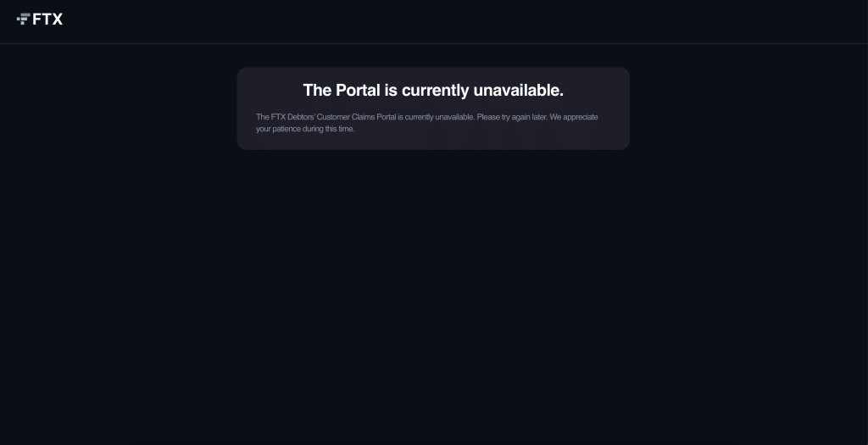Viewport: 868px width, 445px height.
Task: Click the FTX logo glyph icon
Action: [23, 19]
